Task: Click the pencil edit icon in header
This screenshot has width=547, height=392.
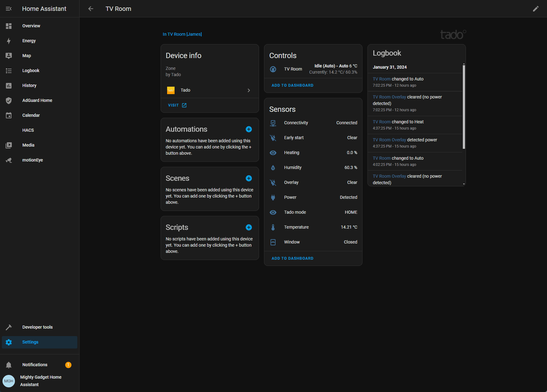Action: [536, 9]
